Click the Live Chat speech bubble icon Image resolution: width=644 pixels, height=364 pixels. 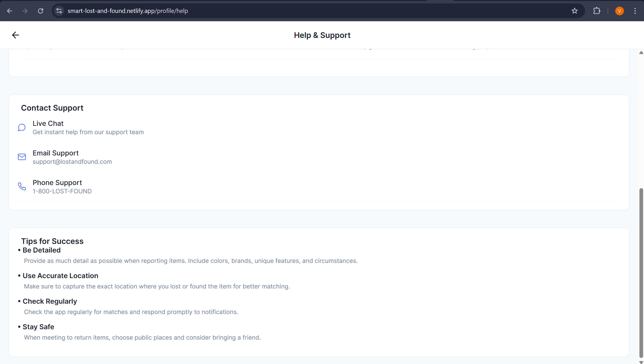[22, 128]
